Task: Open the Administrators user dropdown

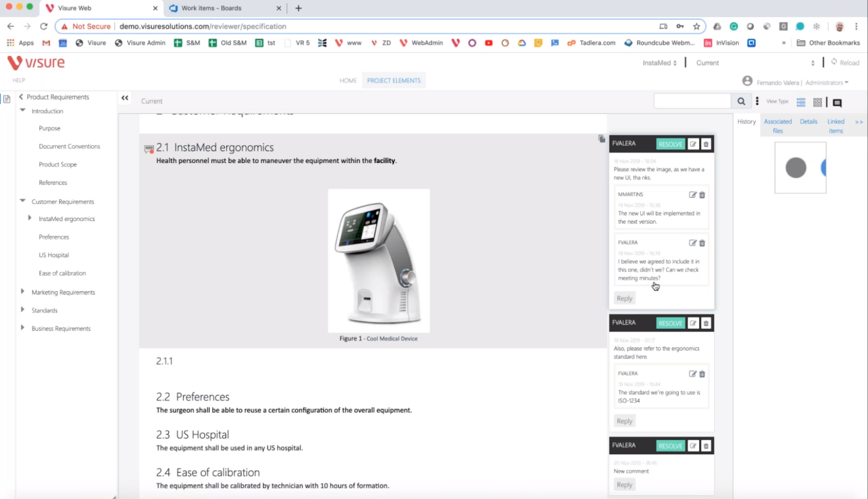Action: [827, 83]
